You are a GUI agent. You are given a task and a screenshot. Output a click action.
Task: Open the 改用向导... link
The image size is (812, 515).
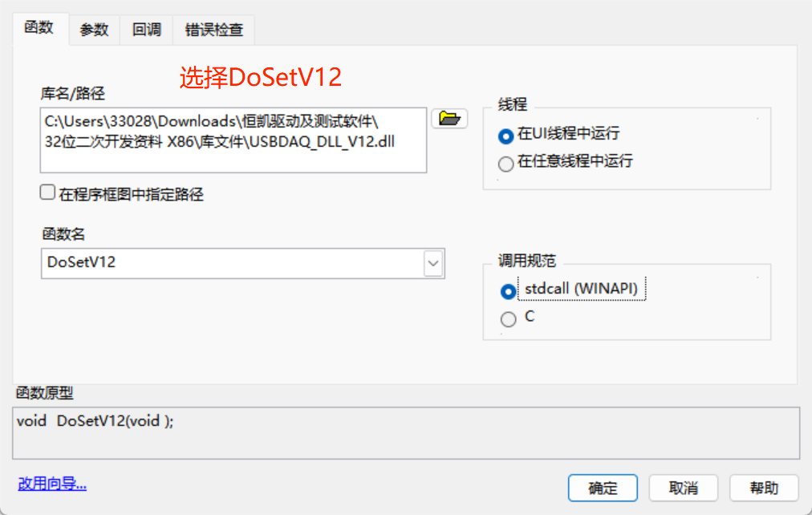(52, 484)
